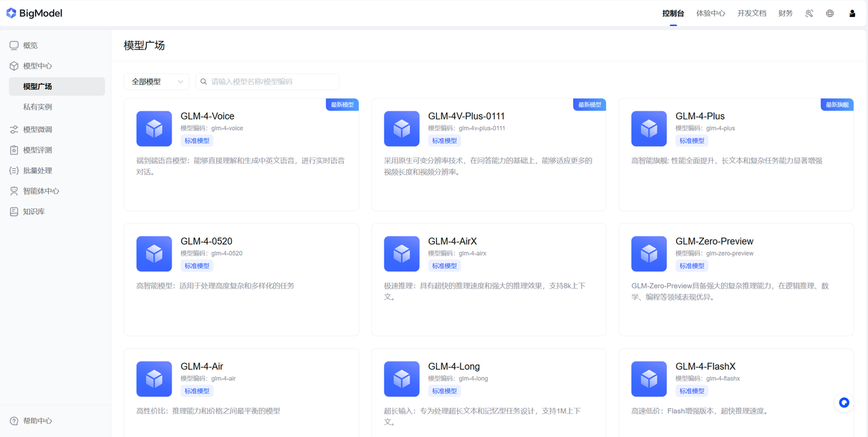Click the 智能体中心 agent icon
Image resolution: width=868 pixels, height=437 pixels.
[14, 191]
